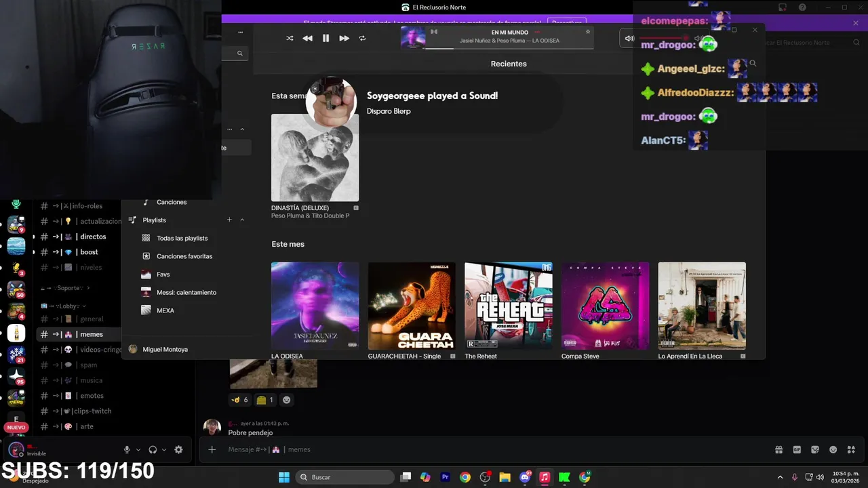Click the song progress bar under EN MI MUNDO
This screenshot has width=868, height=488.
pyautogui.click(x=509, y=48)
